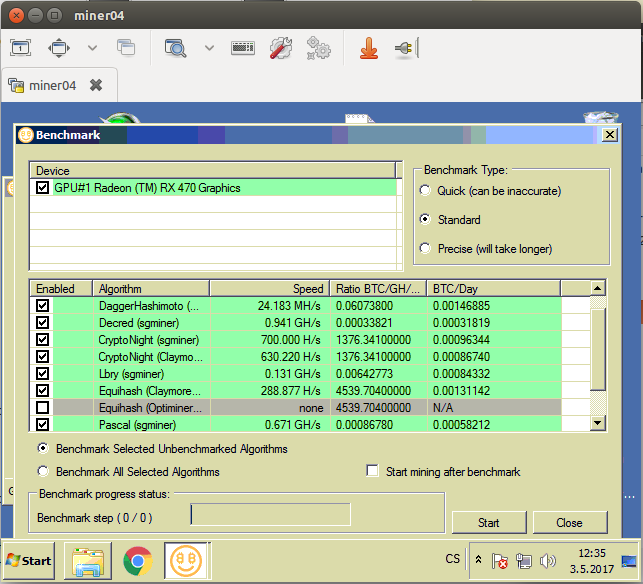Enable Start mining after benchmark
This screenshot has width=643, height=584.
[372, 471]
